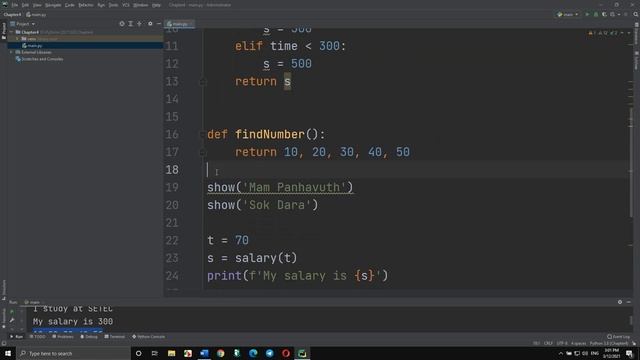
Task: Open the Opera browser taskbar icon
Action: (x=286, y=353)
